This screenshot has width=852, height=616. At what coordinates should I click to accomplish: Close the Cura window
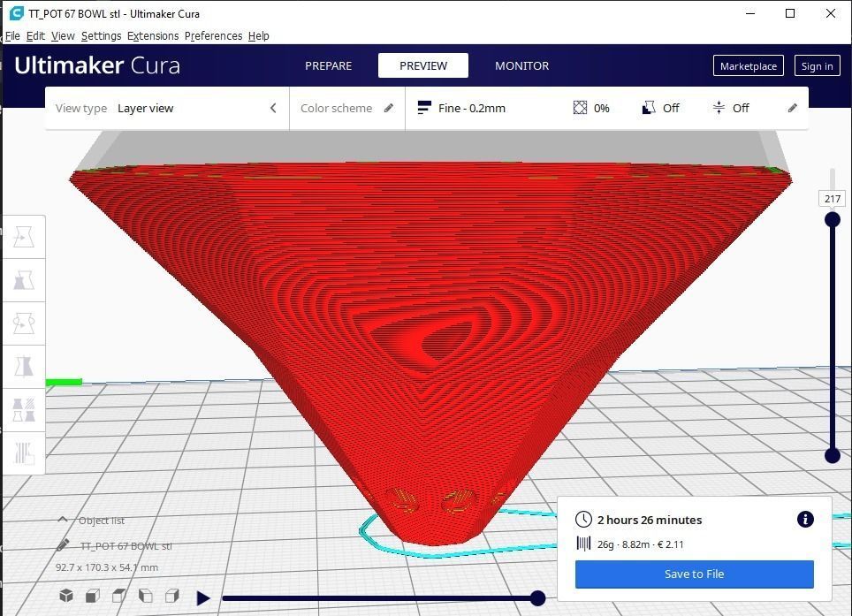tap(831, 13)
